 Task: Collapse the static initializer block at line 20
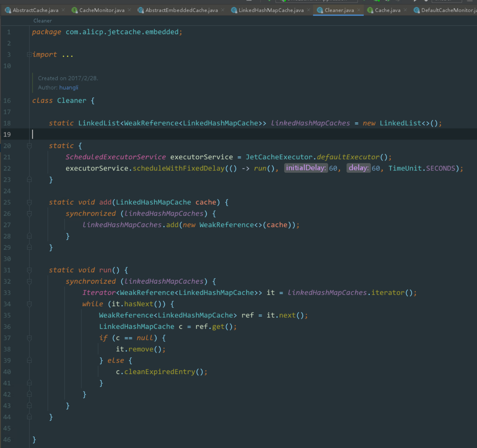[29, 146]
